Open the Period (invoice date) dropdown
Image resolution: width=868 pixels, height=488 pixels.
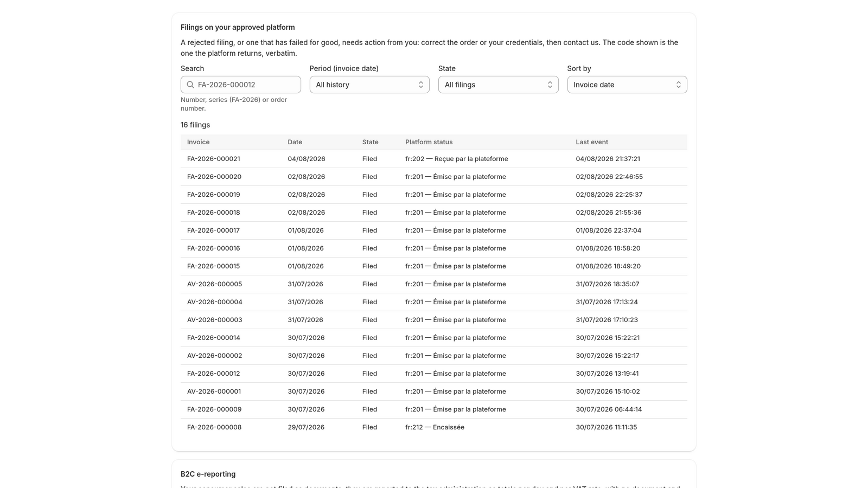point(369,85)
